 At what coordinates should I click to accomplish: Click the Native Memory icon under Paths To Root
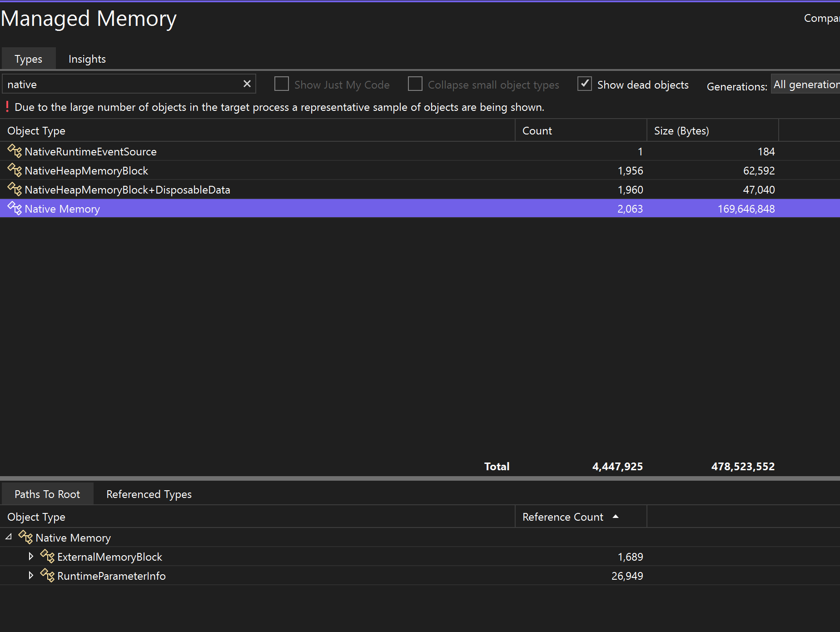point(26,537)
